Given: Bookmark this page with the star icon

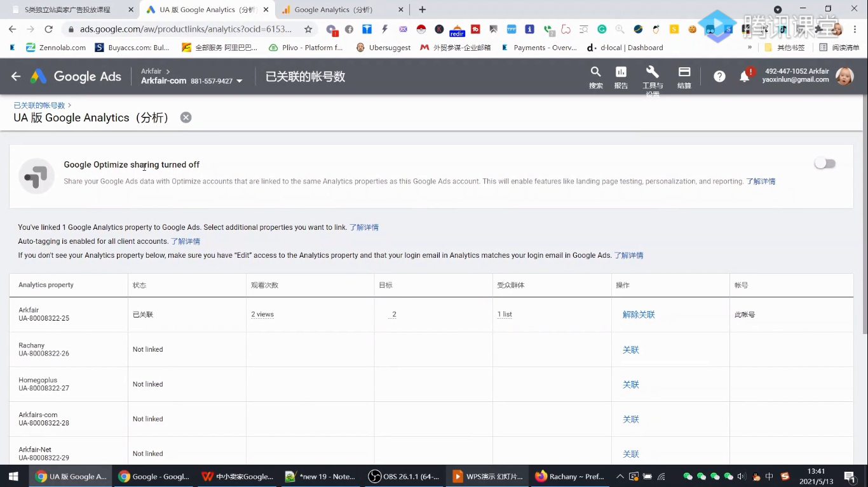Looking at the screenshot, I should tap(308, 29).
